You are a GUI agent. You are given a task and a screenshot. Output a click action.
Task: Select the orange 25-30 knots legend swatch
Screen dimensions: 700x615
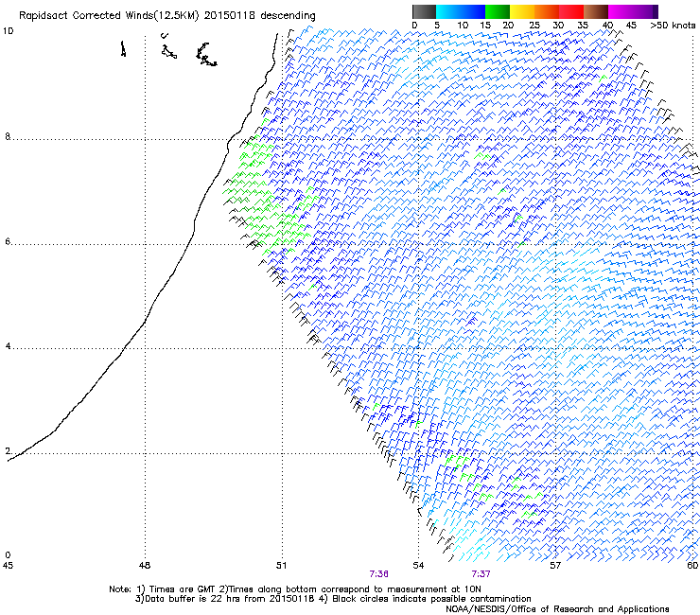[x=547, y=11]
